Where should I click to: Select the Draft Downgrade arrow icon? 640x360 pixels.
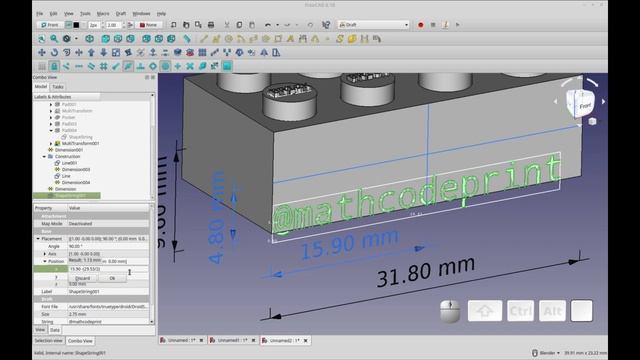[x=104, y=52]
